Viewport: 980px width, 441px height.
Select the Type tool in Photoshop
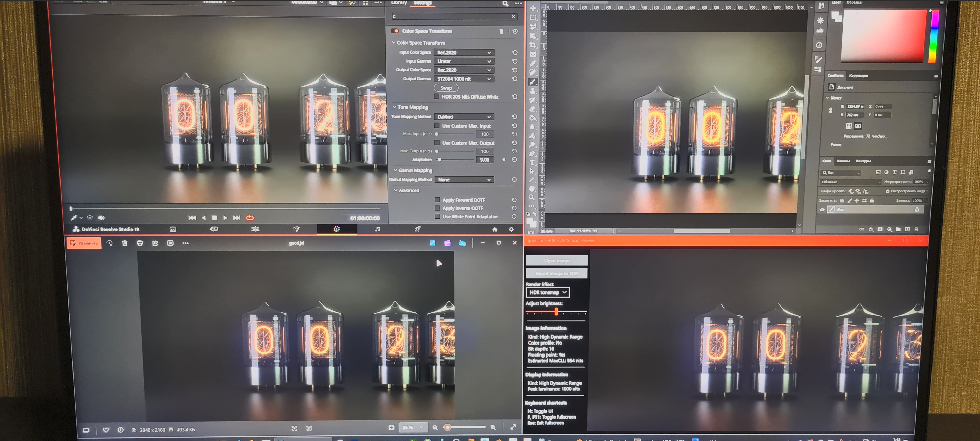pyautogui.click(x=532, y=162)
